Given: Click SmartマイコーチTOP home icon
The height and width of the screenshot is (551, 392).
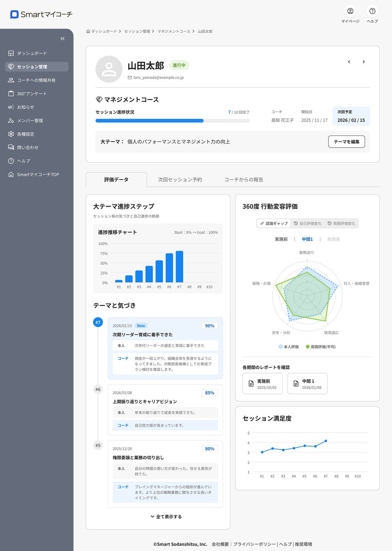Looking at the screenshot, I should point(11,174).
